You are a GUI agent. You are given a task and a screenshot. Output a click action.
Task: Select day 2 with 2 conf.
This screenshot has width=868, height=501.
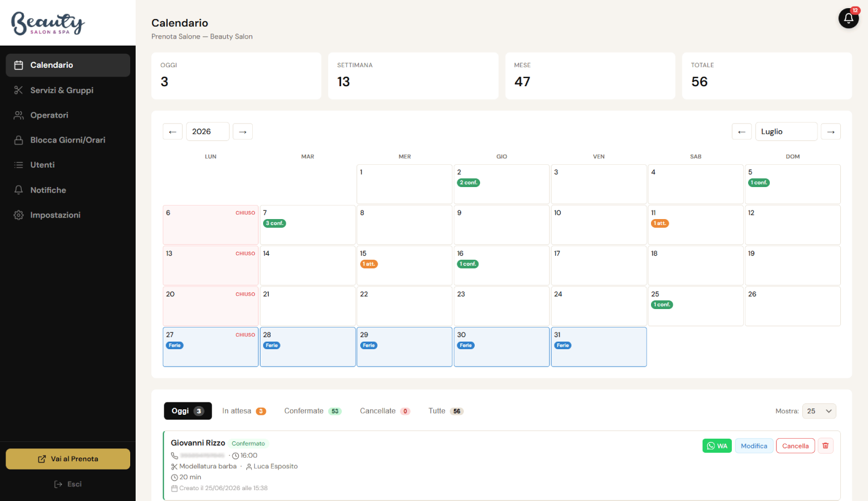(x=501, y=184)
